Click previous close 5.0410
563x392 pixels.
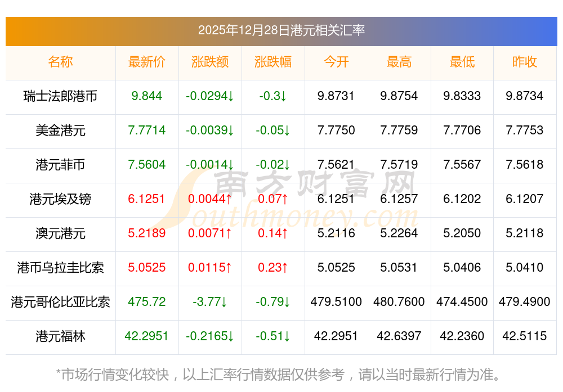[x=525, y=268]
